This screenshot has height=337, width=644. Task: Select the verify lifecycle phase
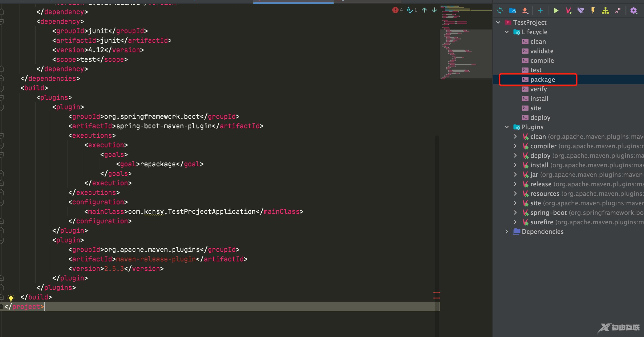538,89
